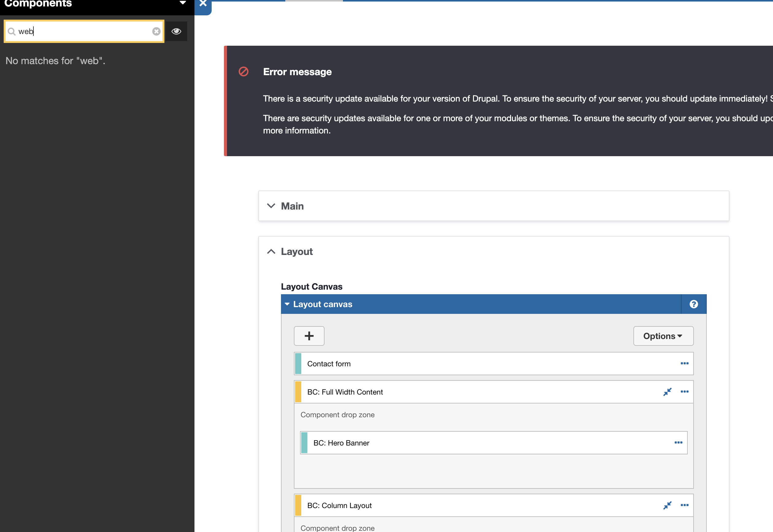Click the No matches for "web" text
773x532 pixels.
(55, 61)
